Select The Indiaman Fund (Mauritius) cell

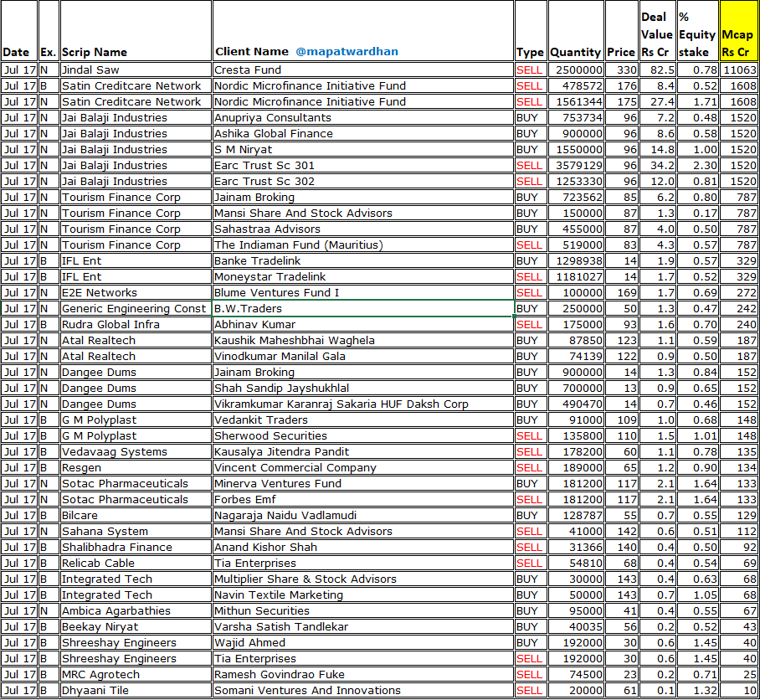click(x=363, y=244)
